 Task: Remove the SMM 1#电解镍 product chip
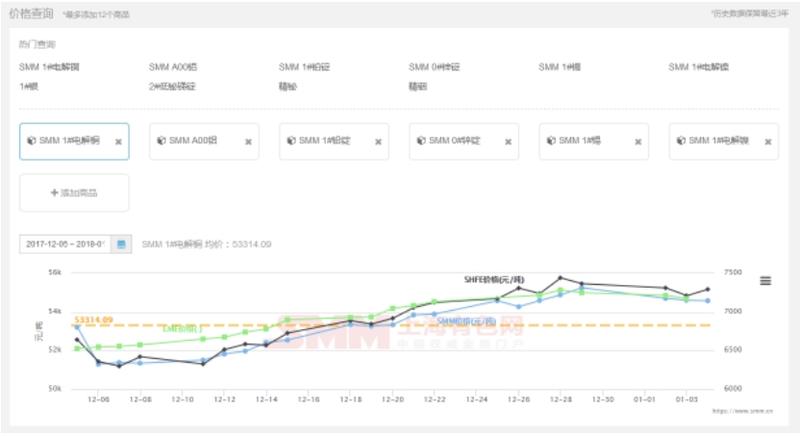click(x=768, y=142)
